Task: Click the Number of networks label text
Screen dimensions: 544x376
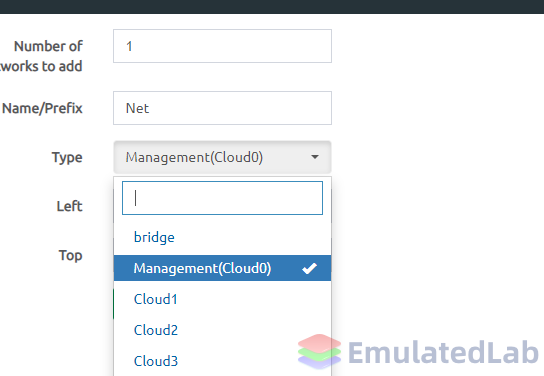Action: [x=41, y=56]
